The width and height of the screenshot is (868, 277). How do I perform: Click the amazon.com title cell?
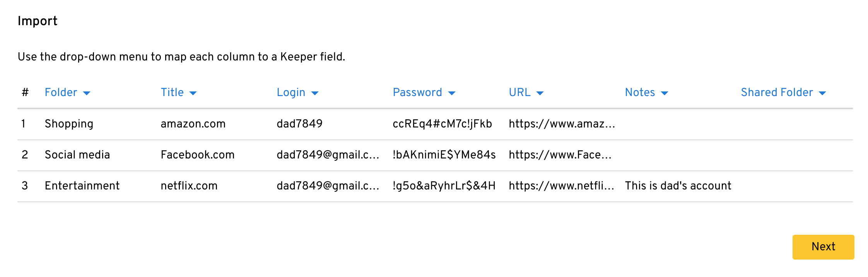[193, 124]
